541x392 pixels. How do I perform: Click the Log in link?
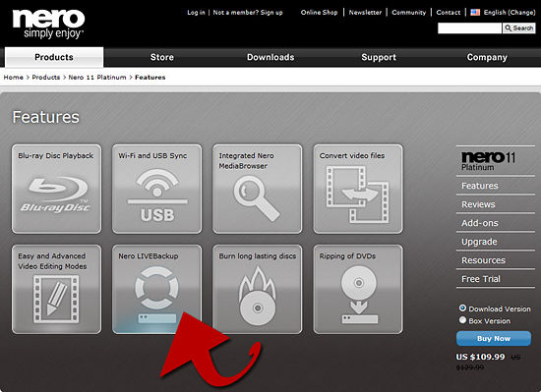click(x=196, y=13)
